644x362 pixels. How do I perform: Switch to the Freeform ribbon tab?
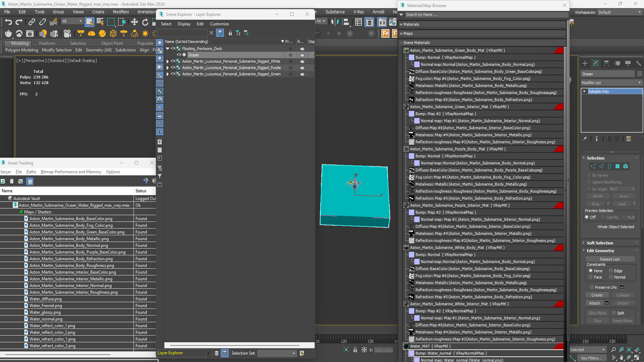(x=47, y=43)
